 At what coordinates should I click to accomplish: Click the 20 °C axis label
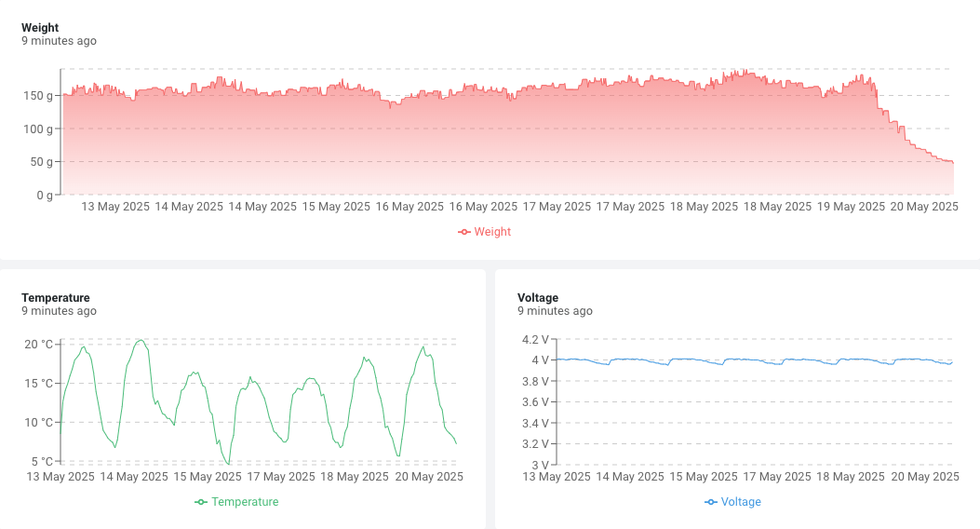coord(39,344)
